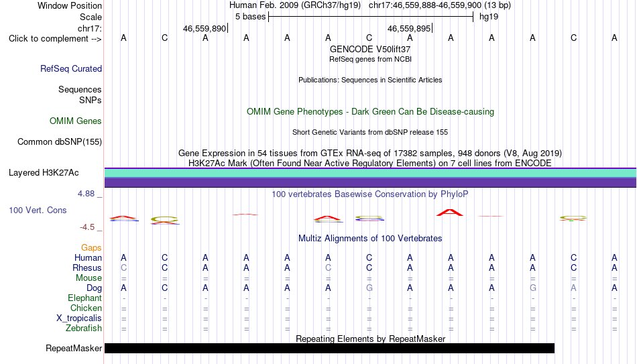
Task: Click the Sequences track label
Action: 80,89
